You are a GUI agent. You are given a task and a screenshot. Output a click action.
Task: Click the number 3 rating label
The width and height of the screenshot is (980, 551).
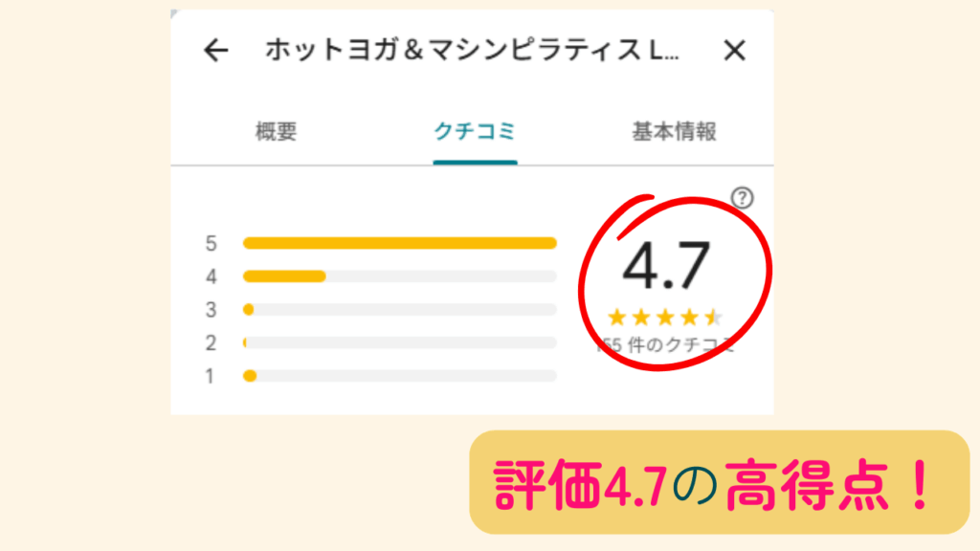pos(211,310)
